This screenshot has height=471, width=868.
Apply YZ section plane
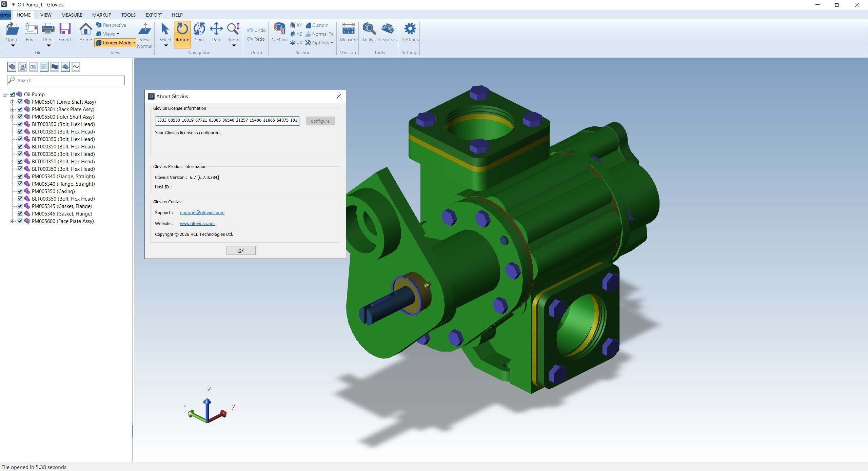(x=296, y=34)
